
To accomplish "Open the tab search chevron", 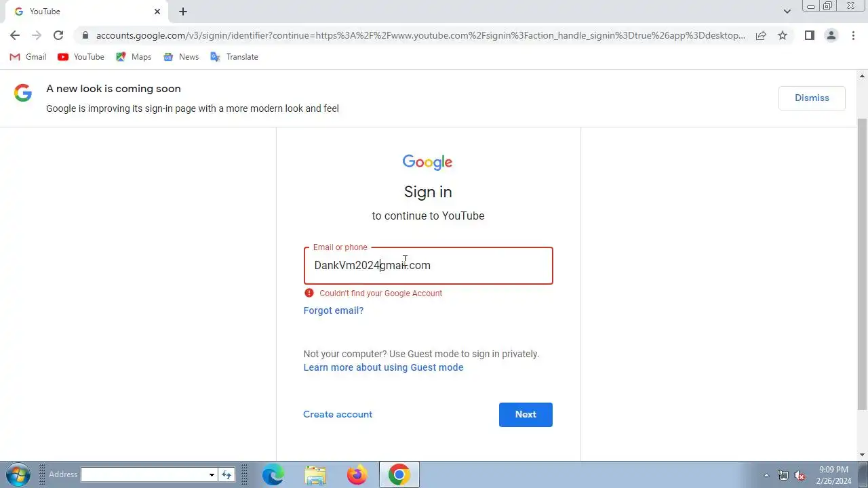I will click(x=787, y=12).
